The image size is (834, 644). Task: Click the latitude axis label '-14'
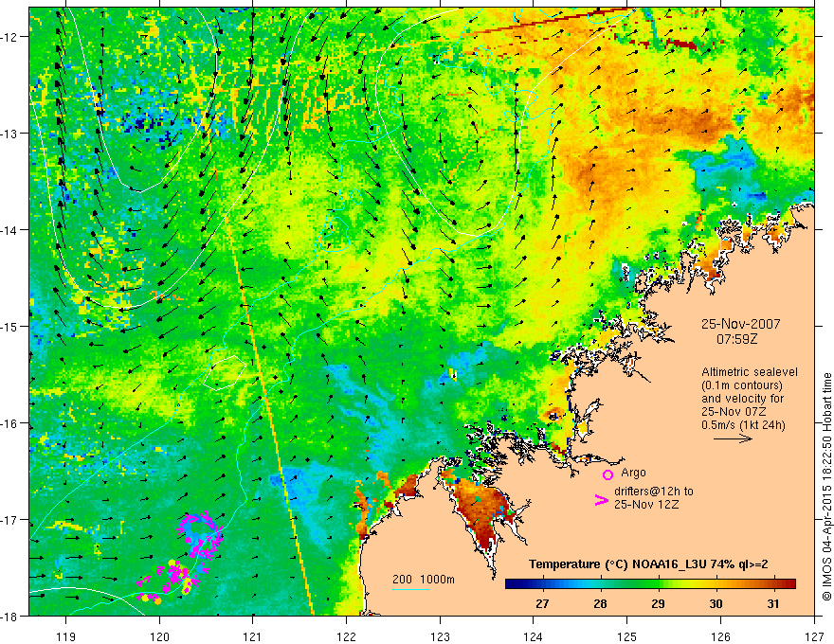click(x=9, y=230)
